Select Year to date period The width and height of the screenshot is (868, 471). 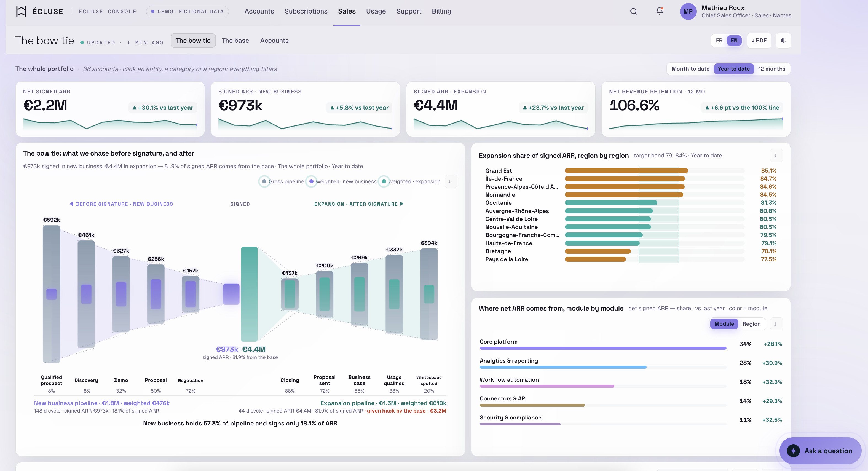(x=733, y=69)
